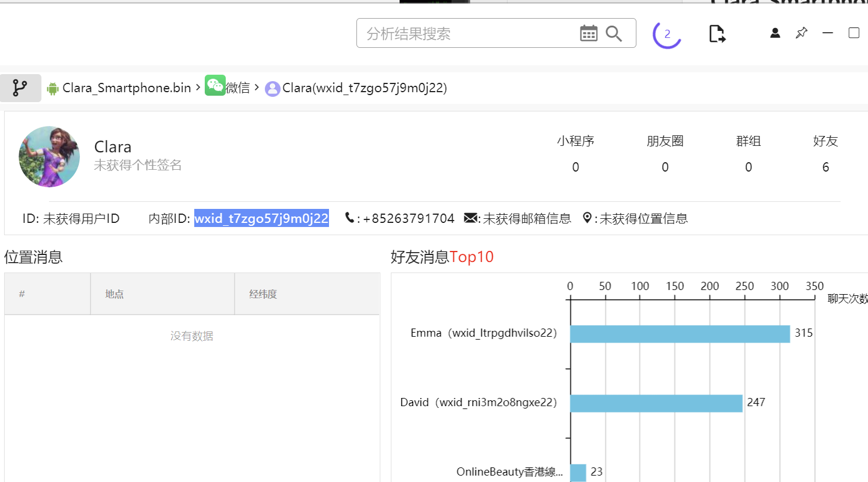Click ID: 未获得用户ID text

click(71, 218)
